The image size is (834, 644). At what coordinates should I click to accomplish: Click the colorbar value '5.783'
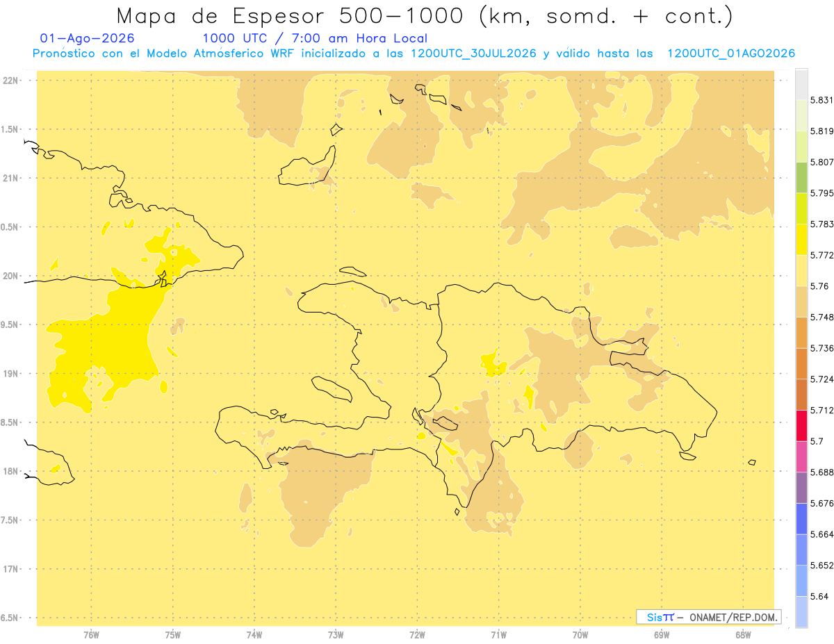pos(821,224)
